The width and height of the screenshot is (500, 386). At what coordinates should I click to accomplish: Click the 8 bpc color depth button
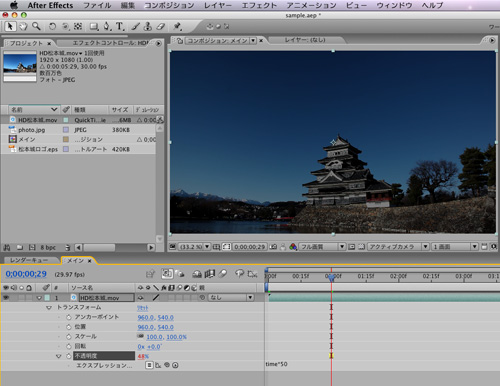click(48, 247)
